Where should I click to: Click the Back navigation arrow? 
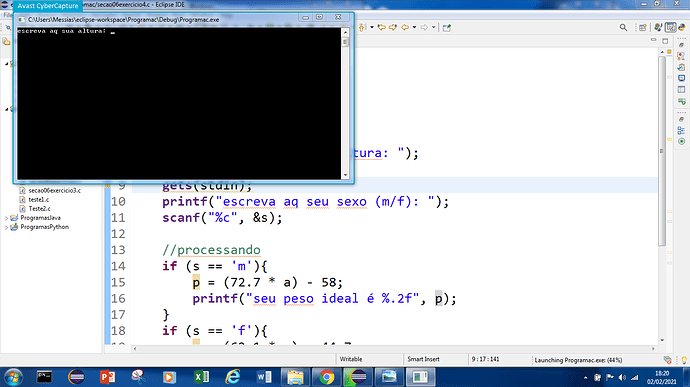405,28
